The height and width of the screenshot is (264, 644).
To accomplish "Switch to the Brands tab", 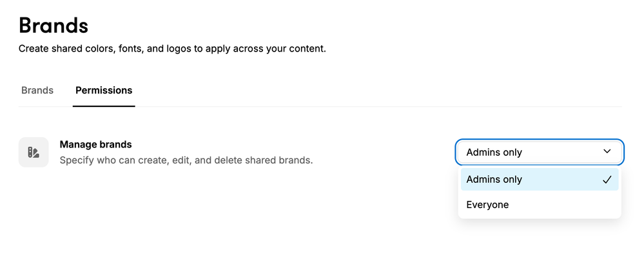I will point(37,90).
